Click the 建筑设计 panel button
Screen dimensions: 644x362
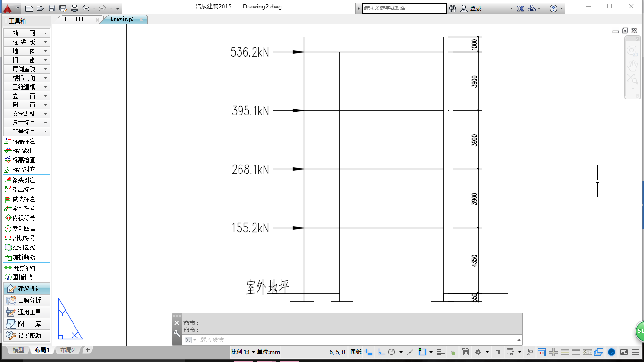tap(26, 288)
